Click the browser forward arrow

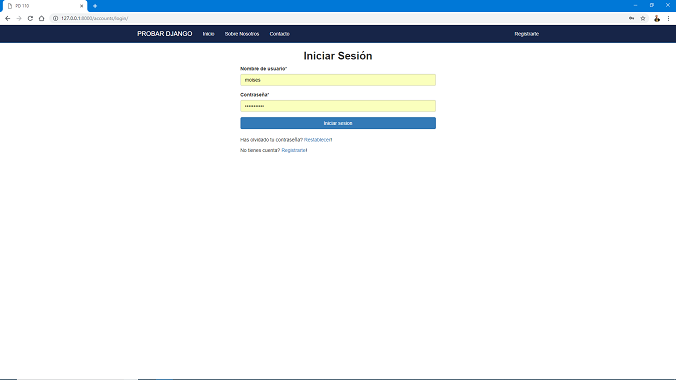tap(19, 19)
